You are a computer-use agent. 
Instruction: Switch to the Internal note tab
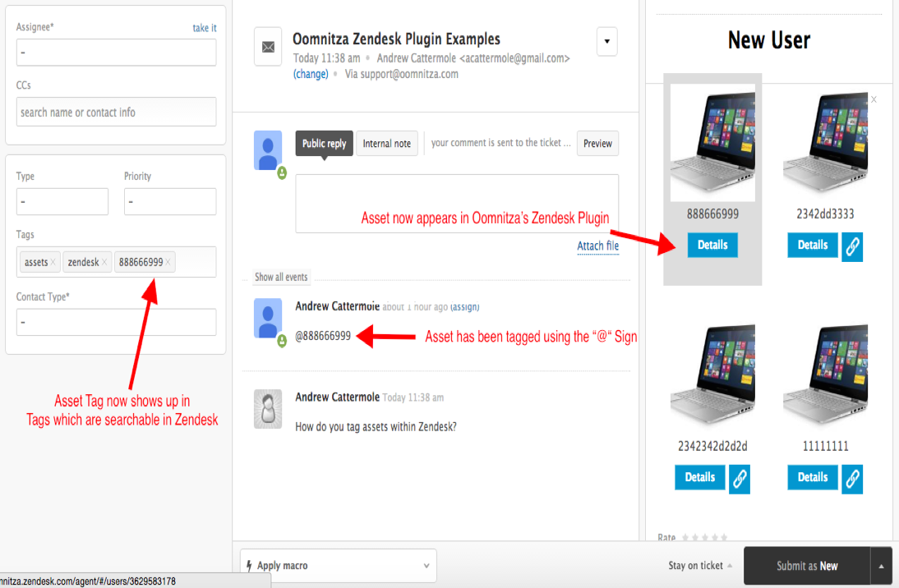(386, 144)
